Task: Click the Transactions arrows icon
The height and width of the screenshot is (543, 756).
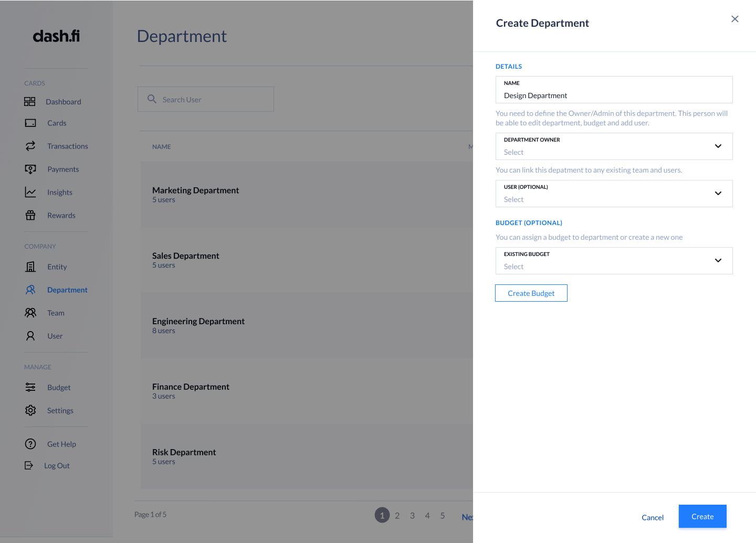Action: click(x=30, y=146)
